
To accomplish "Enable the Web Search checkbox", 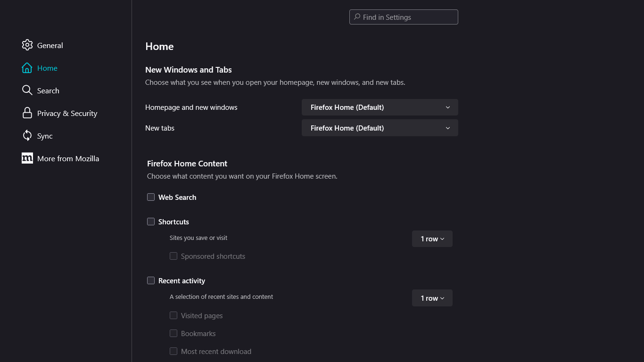I will pyautogui.click(x=151, y=197).
